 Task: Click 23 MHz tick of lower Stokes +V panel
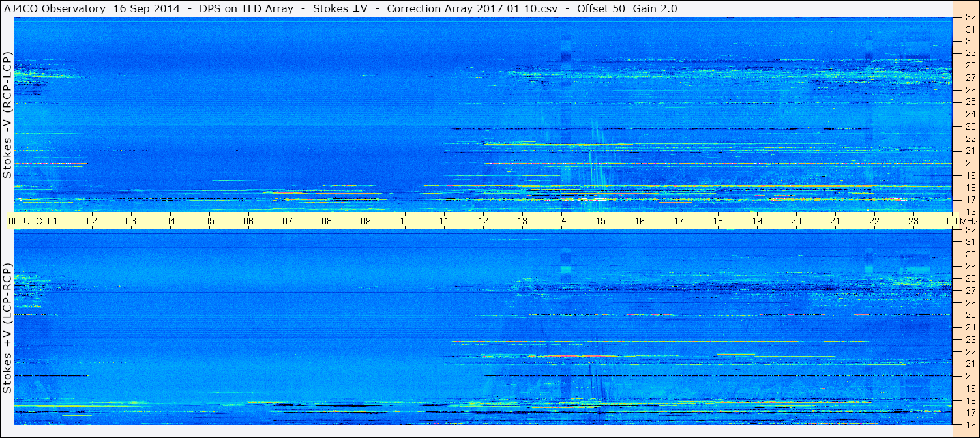(970, 340)
